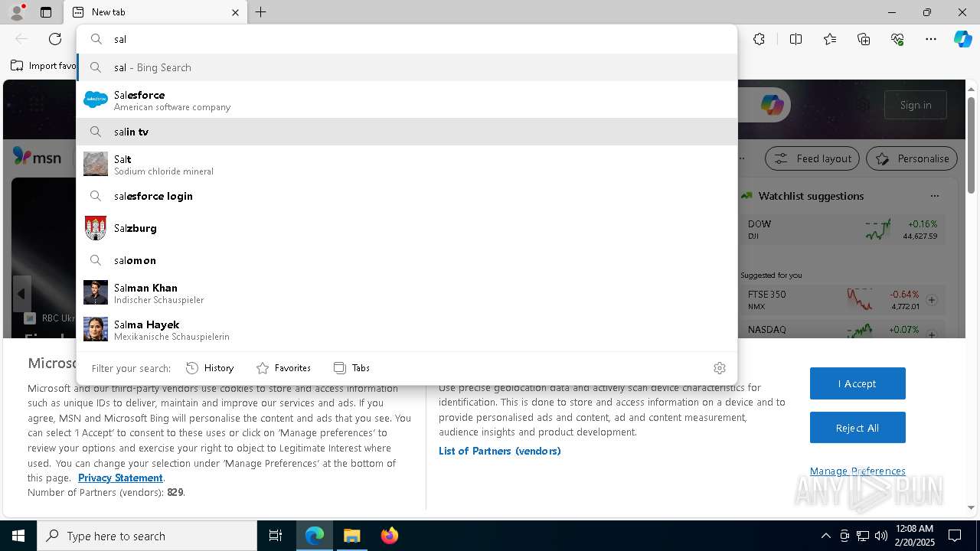980x551 pixels.
Task: Click the refresh page button
Action: [55, 39]
